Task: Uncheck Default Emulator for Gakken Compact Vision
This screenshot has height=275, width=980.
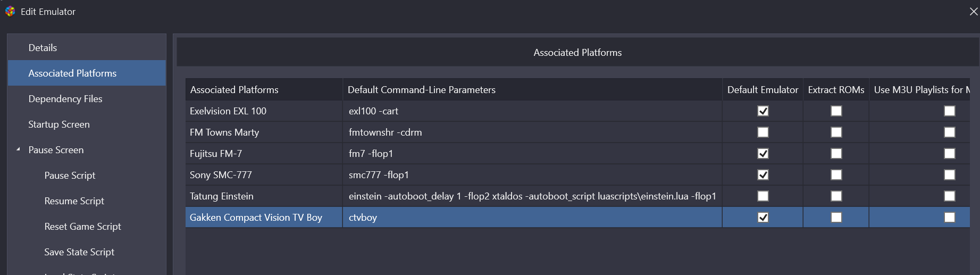Action: [763, 217]
